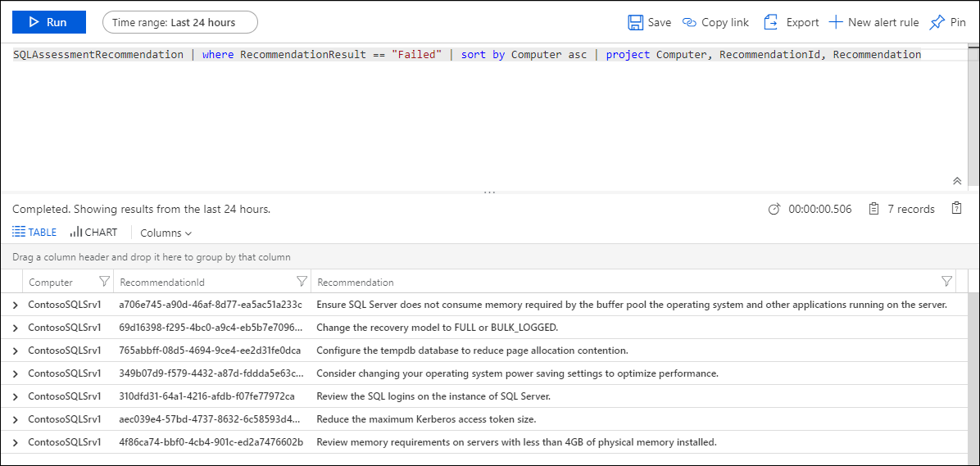Copy the query link via chain icon
Image resolution: width=980 pixels, height=466 pixels.
(x=689, y=22)
